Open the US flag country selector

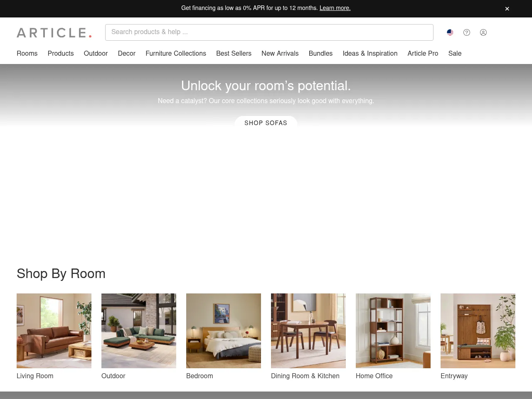pyautogui.click(x=450, y=32)
